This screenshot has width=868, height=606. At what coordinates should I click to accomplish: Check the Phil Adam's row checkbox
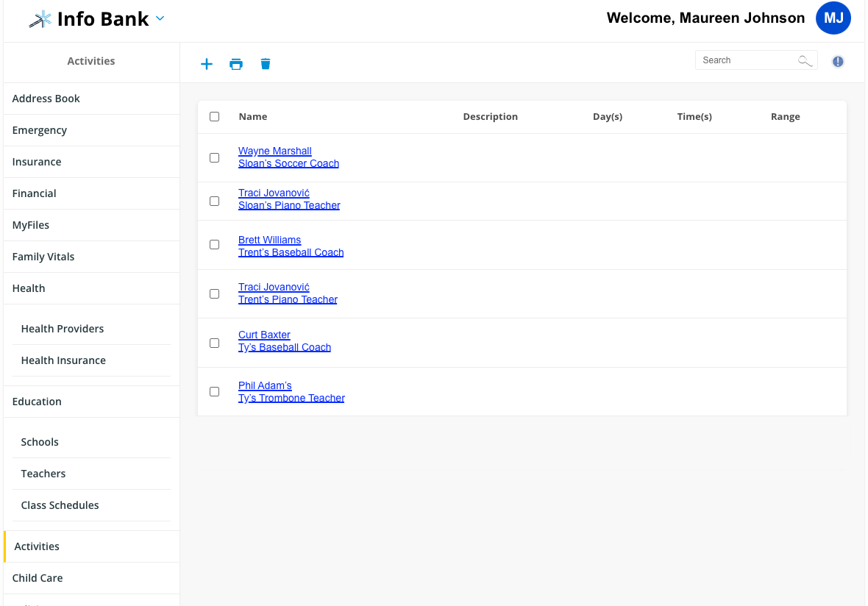click(x=214, y=392)
